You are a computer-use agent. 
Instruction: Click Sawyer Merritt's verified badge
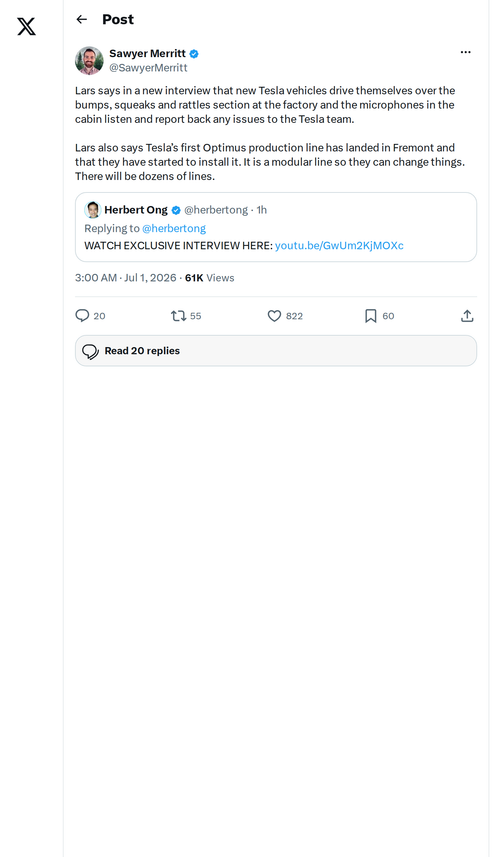[194, 54]
